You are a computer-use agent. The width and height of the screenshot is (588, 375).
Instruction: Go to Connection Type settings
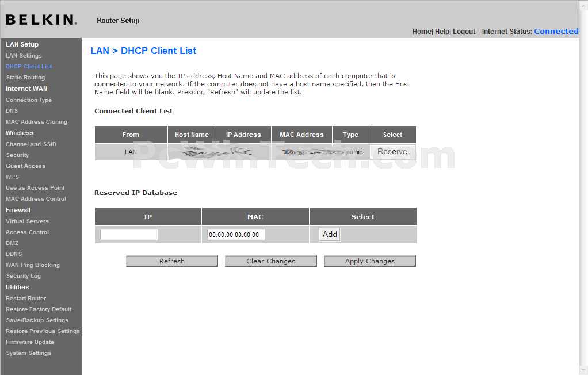point(29,100)
